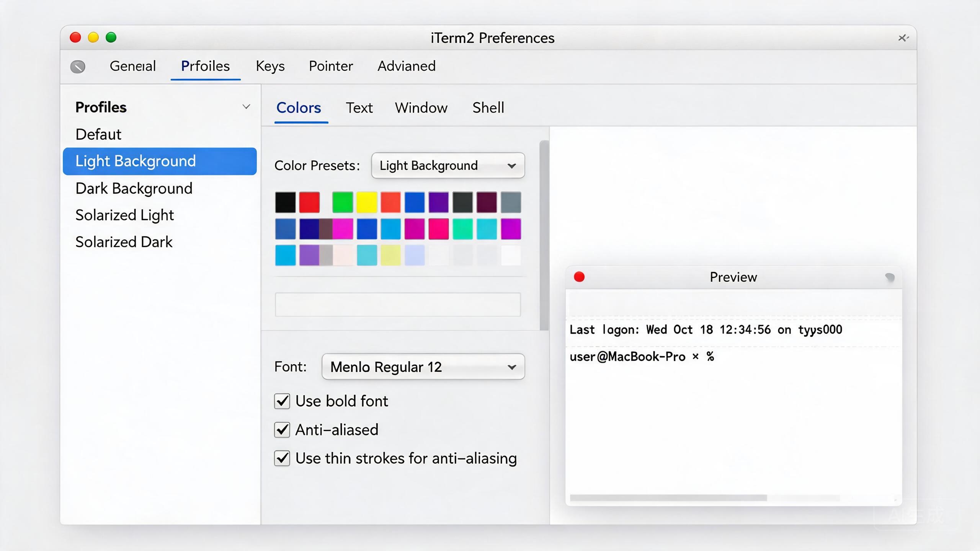980x551 pixels.
Task: Select the deep magenta swatch left of hot pink
Action: pos(415,229)
